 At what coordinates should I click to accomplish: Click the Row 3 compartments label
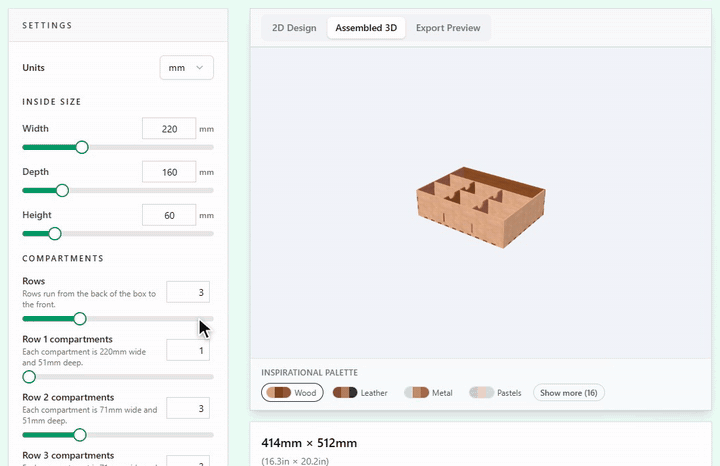point(68,455)
